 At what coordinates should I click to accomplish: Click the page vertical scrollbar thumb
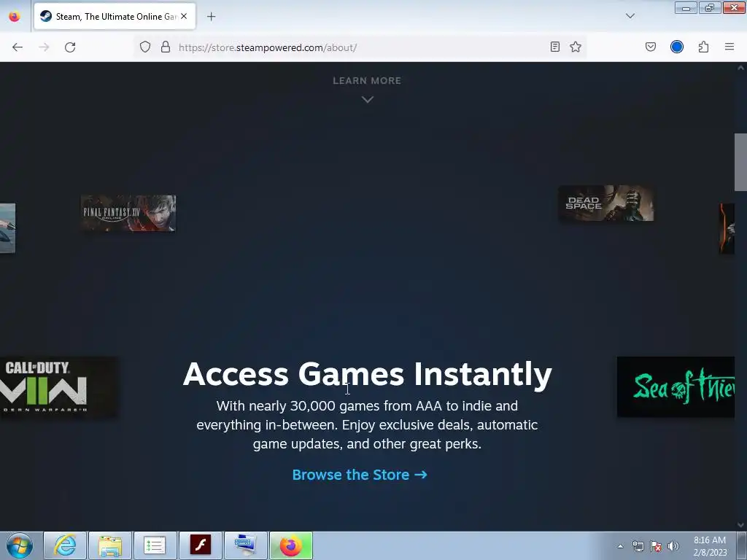tap(740, 162)
